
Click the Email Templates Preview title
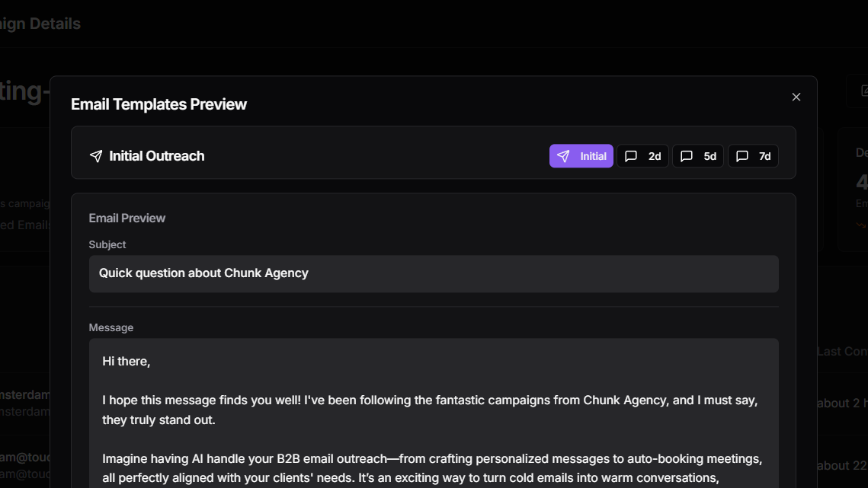pyautogui.click(x=159, y=104)
